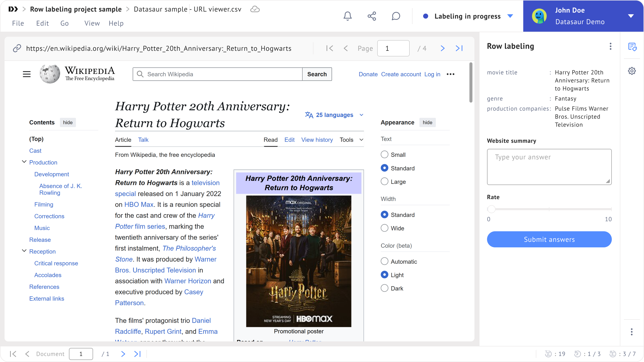
Task: Open the File menu
Action: tap(18, 23)
